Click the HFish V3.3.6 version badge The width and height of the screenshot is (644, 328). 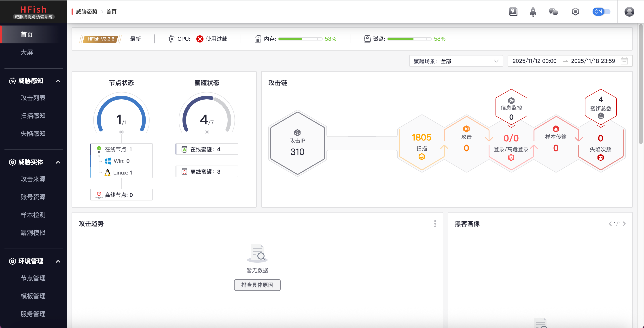[x=101, y=39]
